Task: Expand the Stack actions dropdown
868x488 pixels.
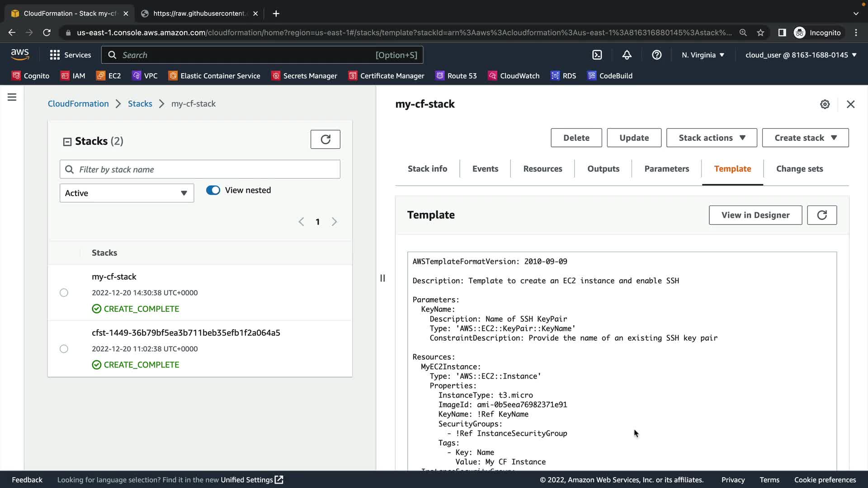Action: coord(711,138)
